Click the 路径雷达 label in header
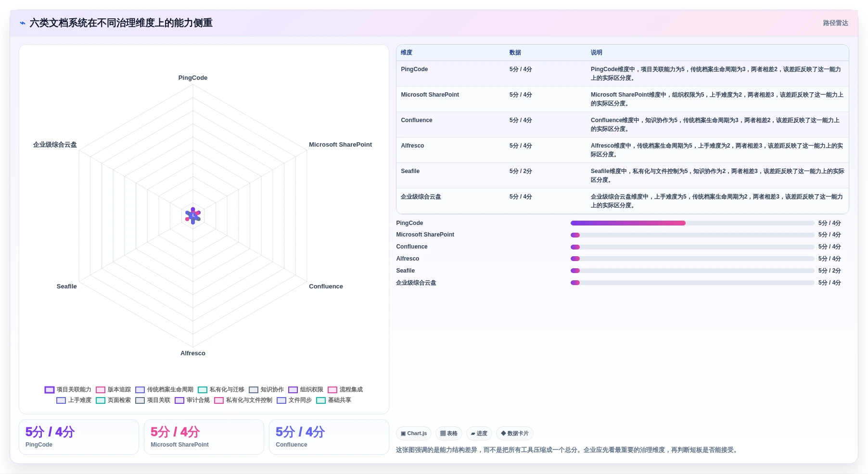The width and height of the screenshot is (868, 474). (835, 23)
